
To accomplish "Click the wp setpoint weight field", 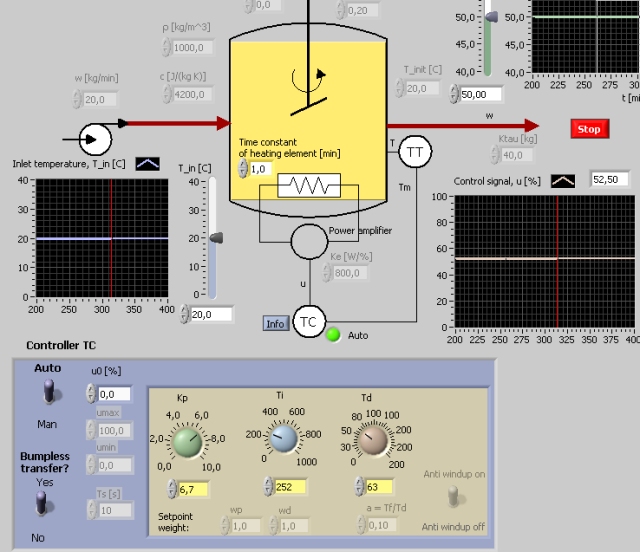I will [246, 526].
